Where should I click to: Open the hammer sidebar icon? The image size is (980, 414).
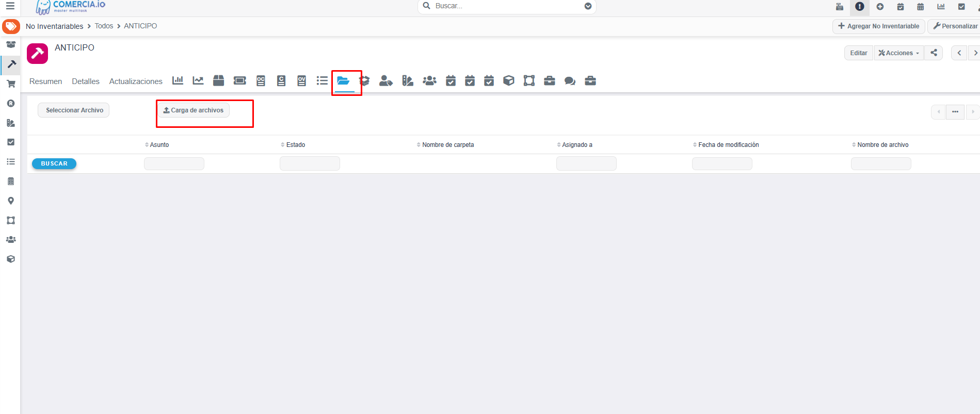point(11,64)
